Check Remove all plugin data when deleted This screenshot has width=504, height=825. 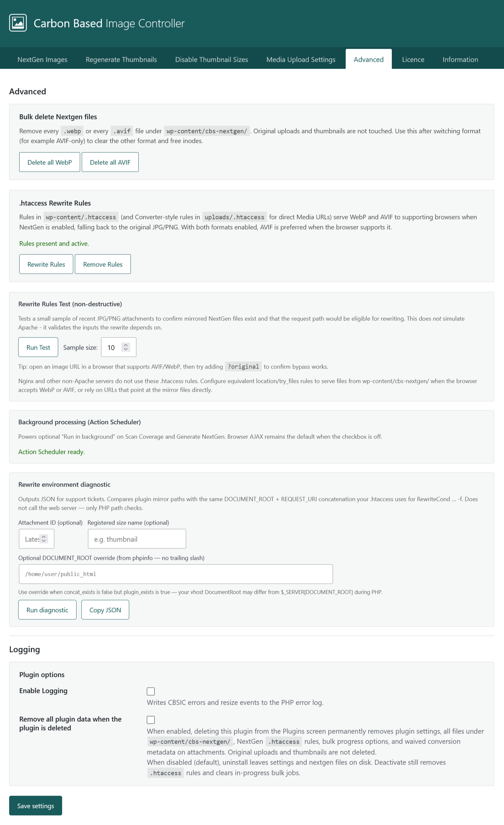[151, 719]
